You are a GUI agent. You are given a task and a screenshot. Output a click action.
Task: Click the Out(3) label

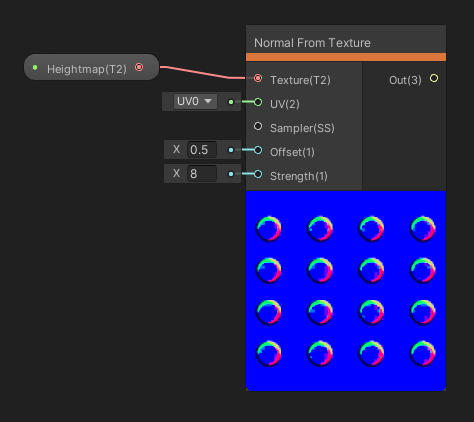pyautogui.click(x=405, y=80)
